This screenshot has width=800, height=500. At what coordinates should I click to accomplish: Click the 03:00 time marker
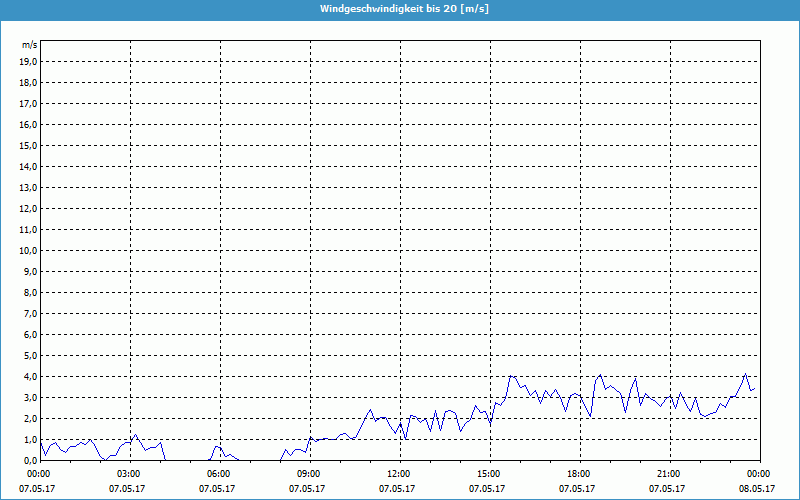point(128,473)
